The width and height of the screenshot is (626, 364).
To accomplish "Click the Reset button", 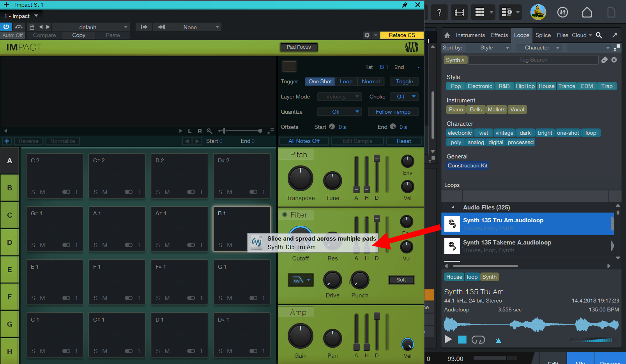I will click(x=404, y=141).
